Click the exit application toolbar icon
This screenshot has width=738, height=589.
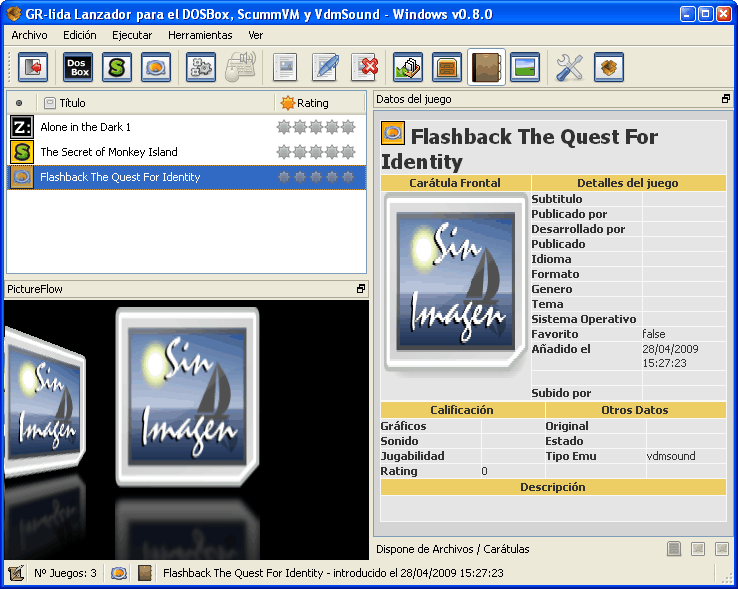click(x=33, y=67)
